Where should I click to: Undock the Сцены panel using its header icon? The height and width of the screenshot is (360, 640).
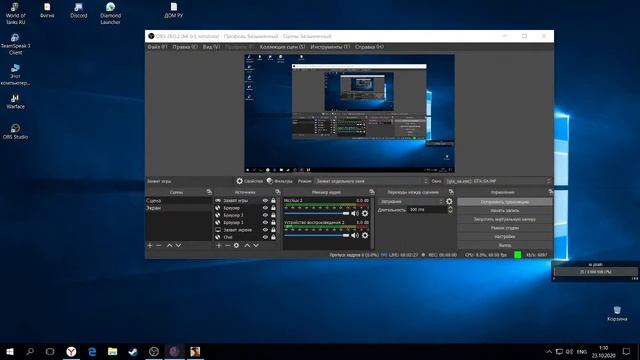(209, 192)
